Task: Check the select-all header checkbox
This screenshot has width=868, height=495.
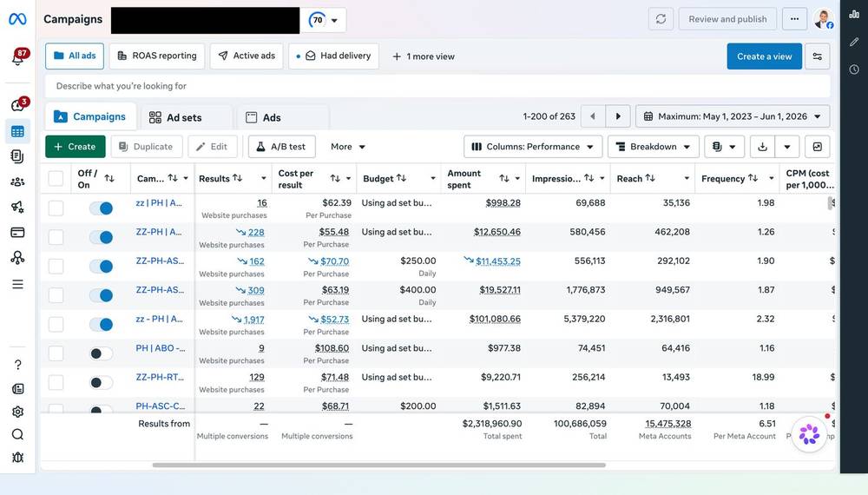Action: click(56, 178)
